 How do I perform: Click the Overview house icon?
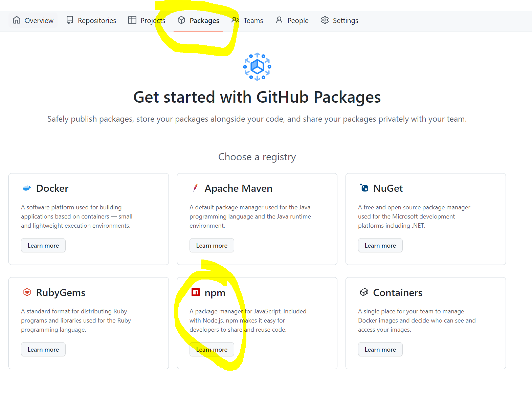[16, 20]
